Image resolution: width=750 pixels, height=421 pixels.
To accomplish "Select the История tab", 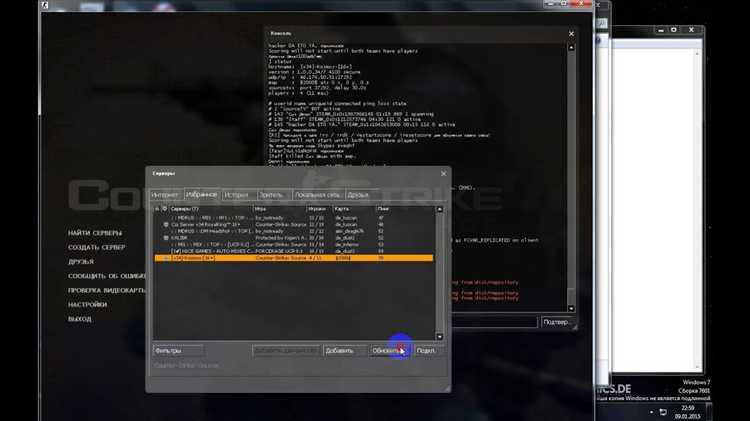I will 237,195.
